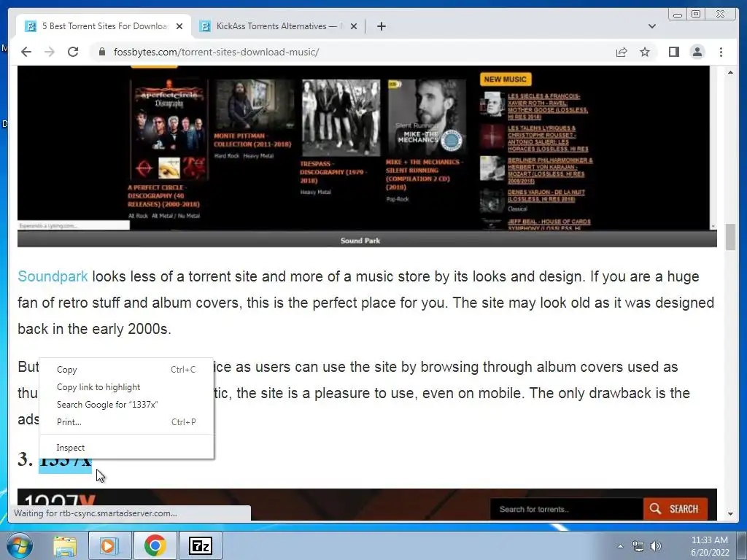
Task: Click the forward navigation arrow
Action: click(50, 52)
